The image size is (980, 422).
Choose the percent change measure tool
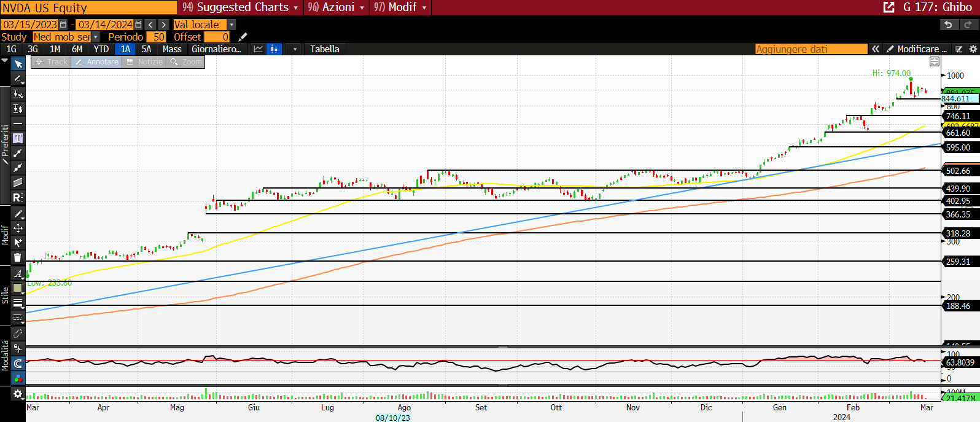coord(18,94)
